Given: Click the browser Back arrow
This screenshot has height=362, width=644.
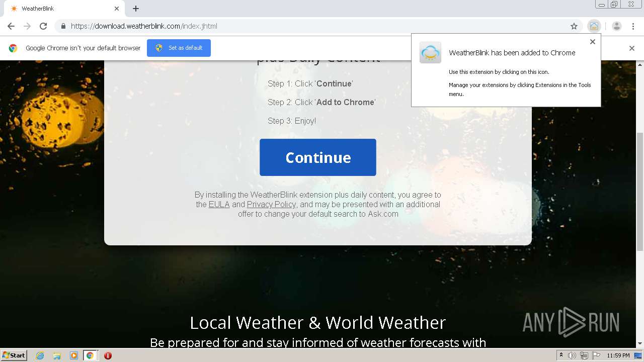Looking at the screenshot, I should coord(11,26).
